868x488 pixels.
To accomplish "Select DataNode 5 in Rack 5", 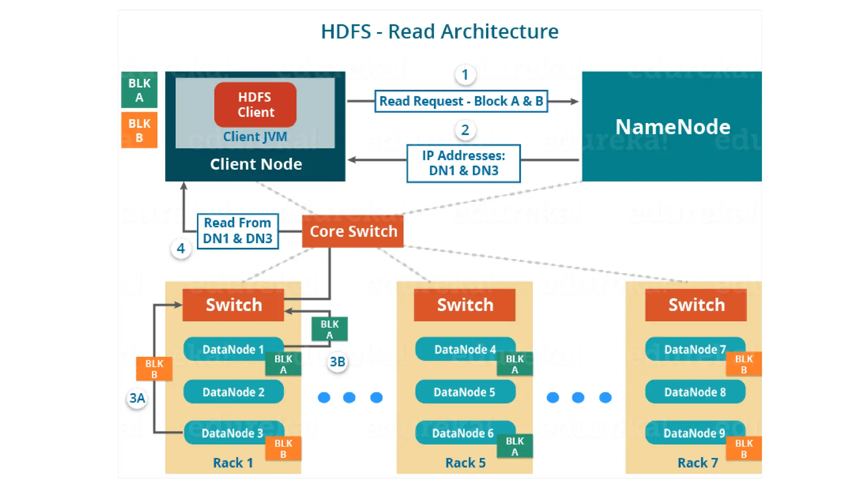I will [465, 392].
